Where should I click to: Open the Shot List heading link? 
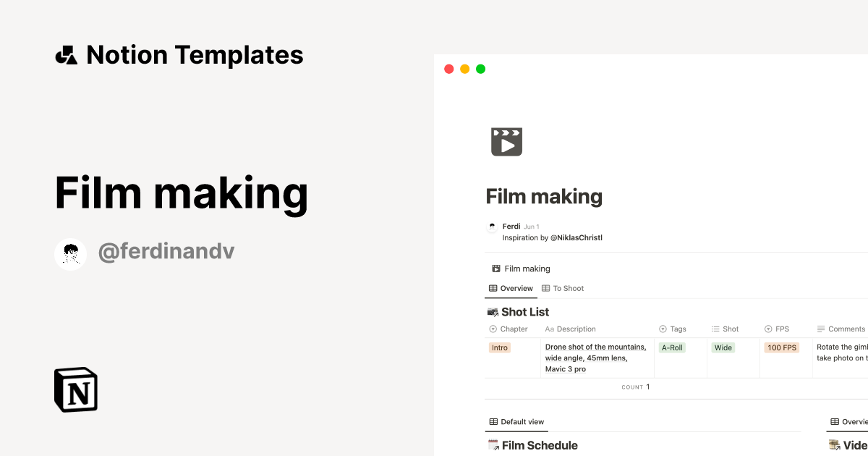click(524, 311)
